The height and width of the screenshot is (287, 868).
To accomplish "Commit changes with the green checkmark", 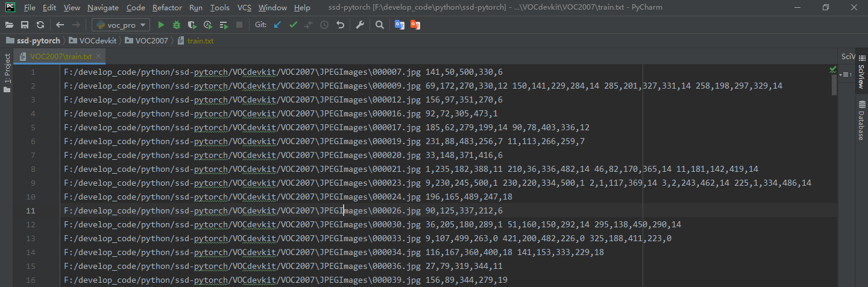I will tap(293, 25).
